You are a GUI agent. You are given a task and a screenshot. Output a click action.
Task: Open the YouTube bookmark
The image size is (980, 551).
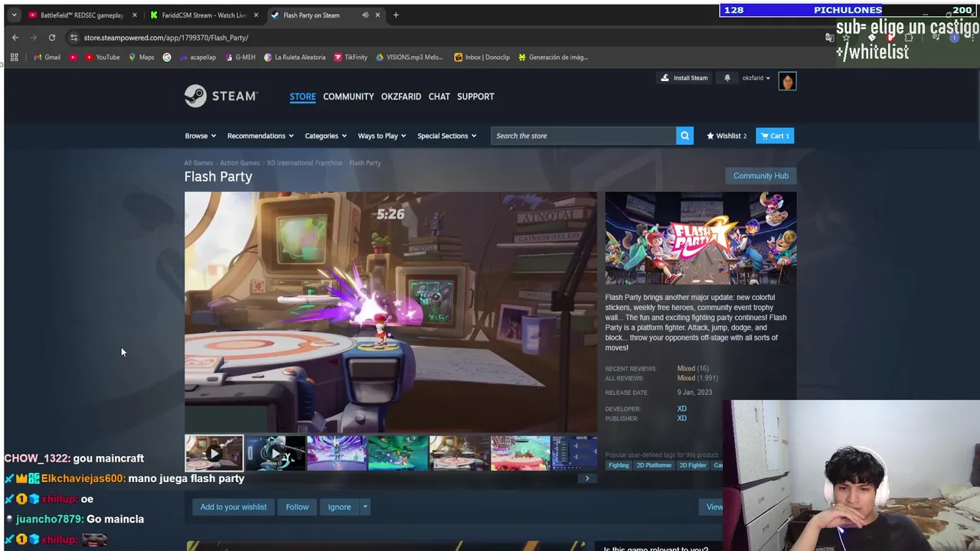[x=103, y=57]
